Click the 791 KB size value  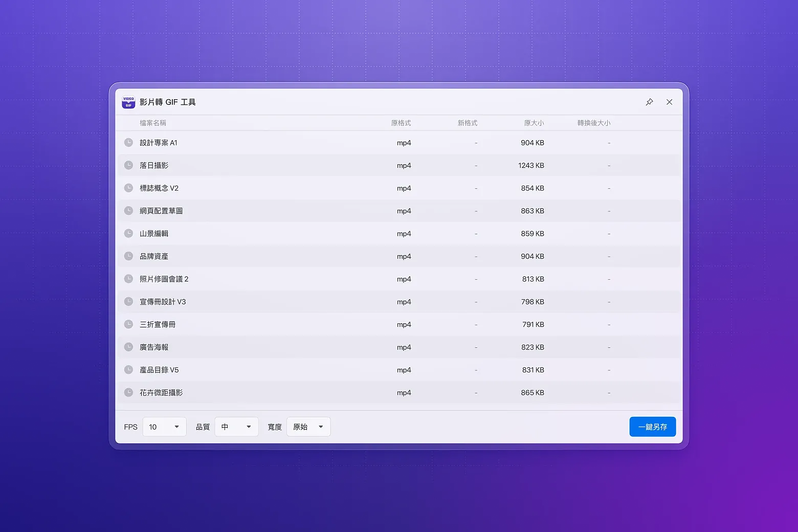point(533,324)
